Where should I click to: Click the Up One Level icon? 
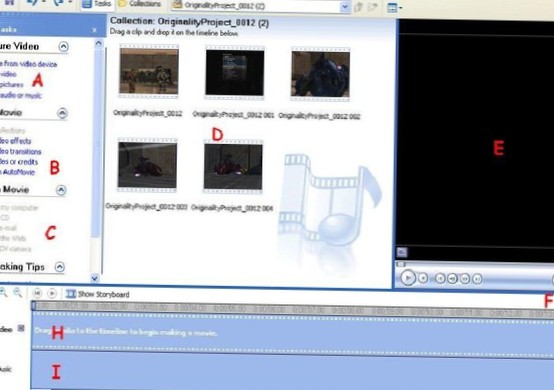(358, 7)
